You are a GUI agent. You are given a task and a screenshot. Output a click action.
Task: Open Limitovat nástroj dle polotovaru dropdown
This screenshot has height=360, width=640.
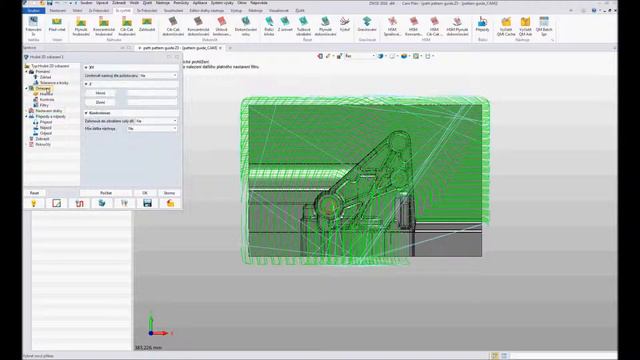158,76
